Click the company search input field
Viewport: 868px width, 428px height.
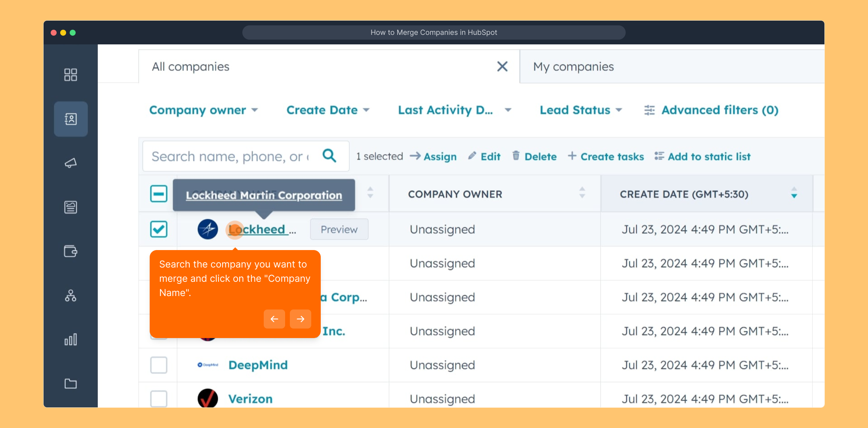point(230,157)
